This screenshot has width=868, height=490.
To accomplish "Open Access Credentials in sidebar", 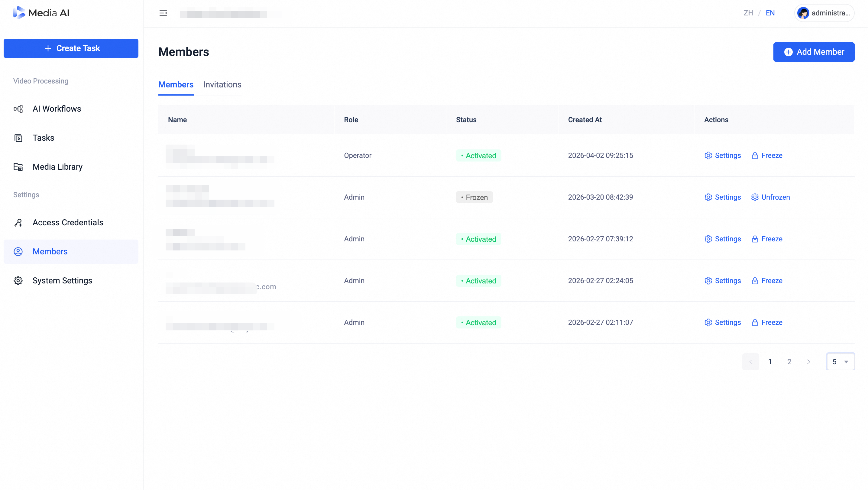I will (71, 223).
